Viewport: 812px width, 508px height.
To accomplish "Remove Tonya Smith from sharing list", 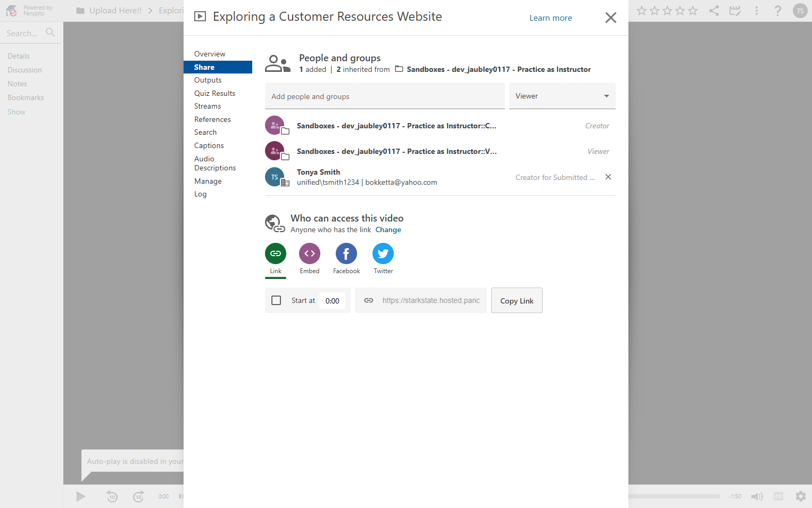I will [x=608, y=177].
